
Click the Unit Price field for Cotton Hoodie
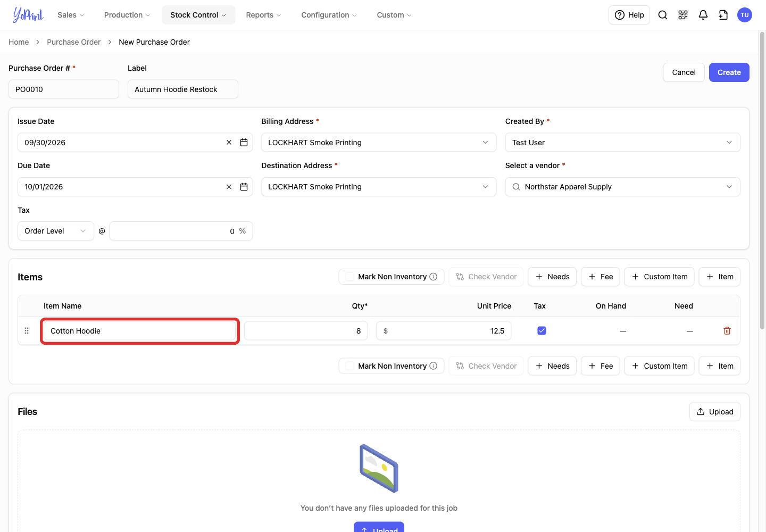[444, 331]
